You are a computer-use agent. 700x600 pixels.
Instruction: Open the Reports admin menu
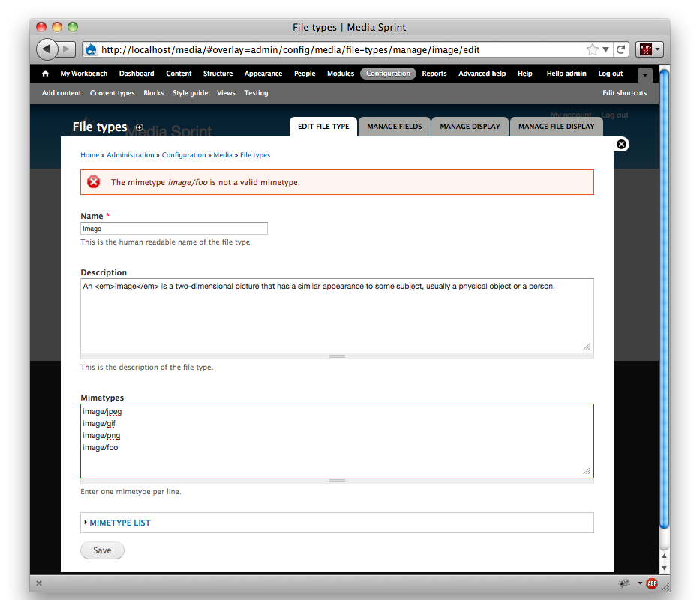coord(434,73)
